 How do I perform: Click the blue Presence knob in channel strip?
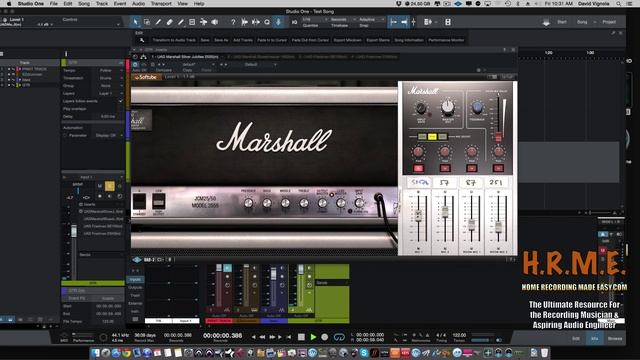tap(477, 107)
